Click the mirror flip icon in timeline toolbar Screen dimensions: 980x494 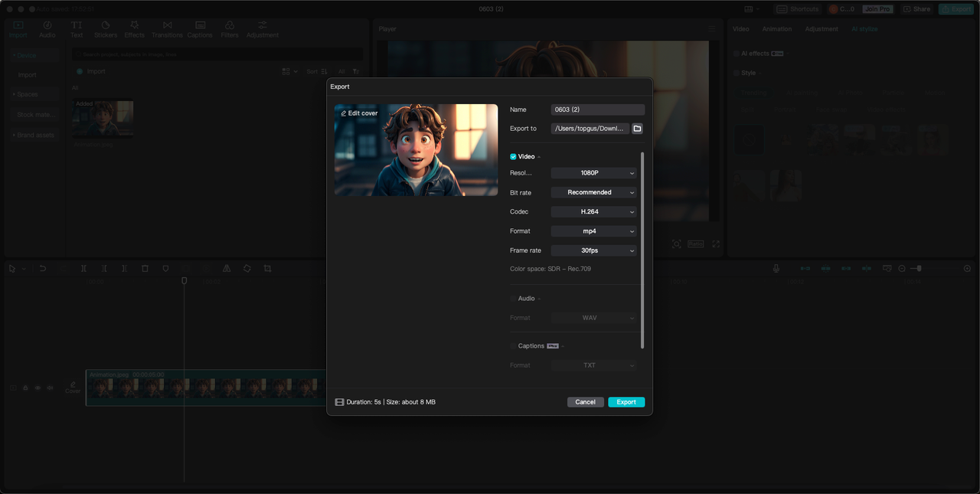click(227, 269)
